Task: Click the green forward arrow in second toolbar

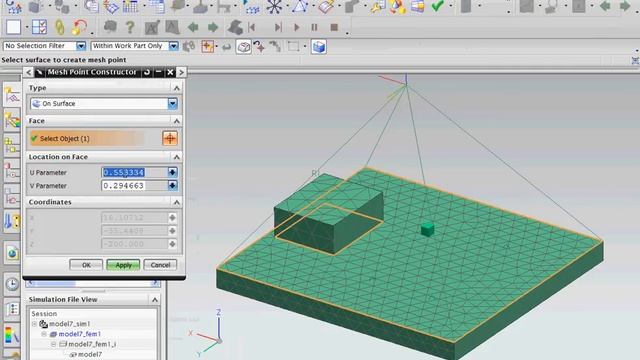Action: 213,27
